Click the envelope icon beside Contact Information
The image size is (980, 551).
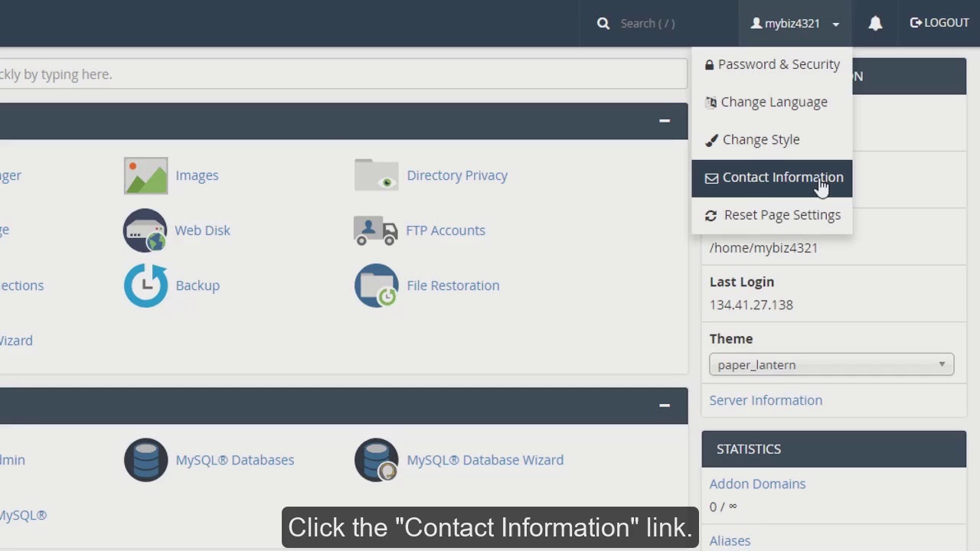711,178
